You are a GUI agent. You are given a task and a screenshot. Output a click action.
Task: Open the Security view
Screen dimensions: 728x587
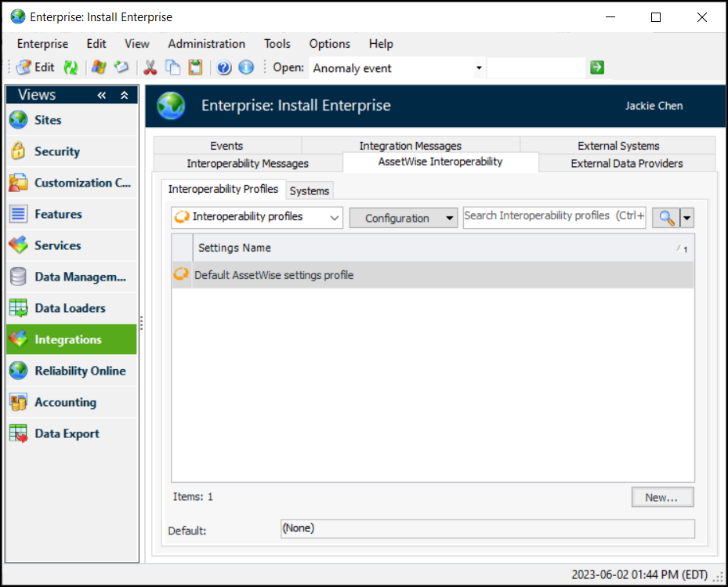pos(72,151)
